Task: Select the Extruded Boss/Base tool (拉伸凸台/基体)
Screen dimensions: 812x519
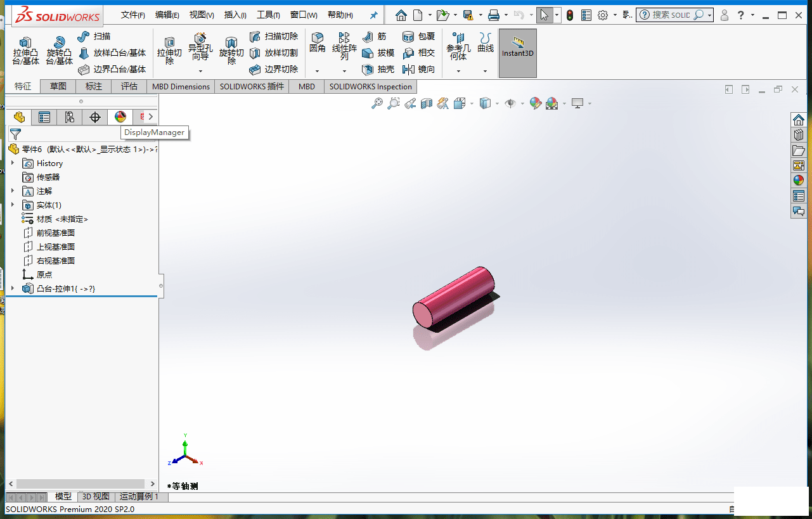Action: click(26, 51)
